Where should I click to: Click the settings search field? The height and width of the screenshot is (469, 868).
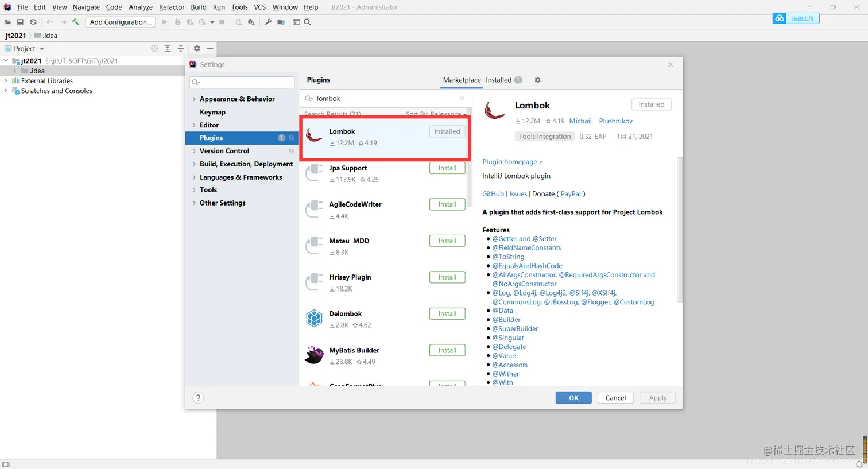pyautogui.click(x=242, y=82)
